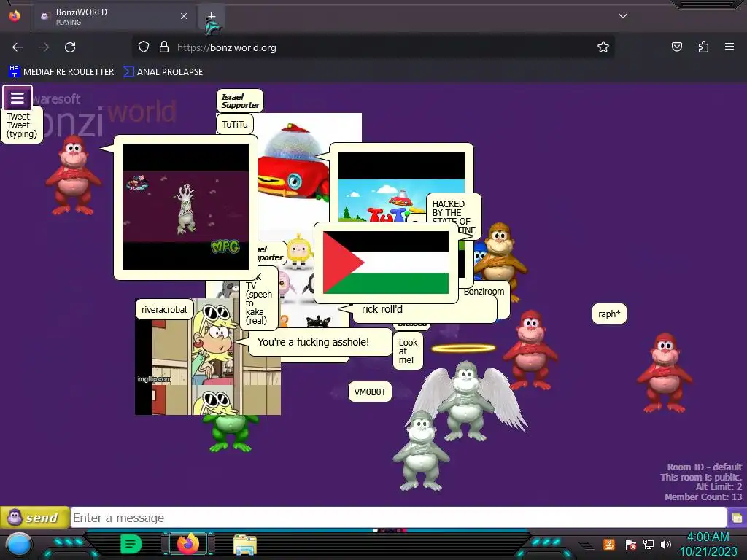Open the Firefox application menu
747x560 pixels.
click(729, 47)
